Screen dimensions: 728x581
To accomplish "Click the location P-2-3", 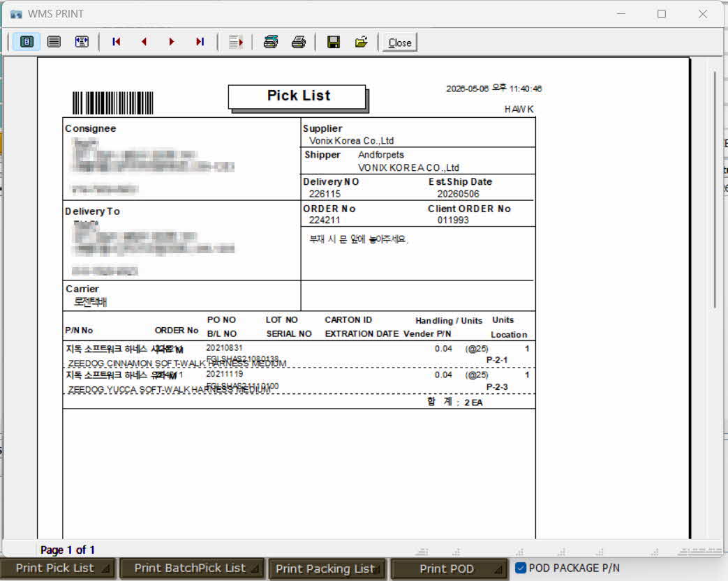I will coord(497,387).
